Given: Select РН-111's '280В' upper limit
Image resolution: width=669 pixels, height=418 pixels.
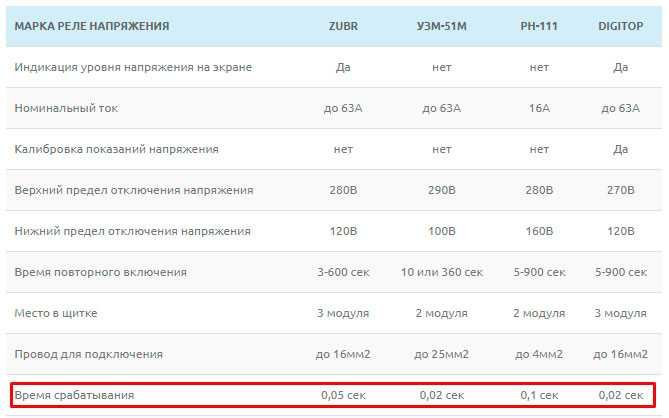Looking at the screenshot, I should 539,190.
